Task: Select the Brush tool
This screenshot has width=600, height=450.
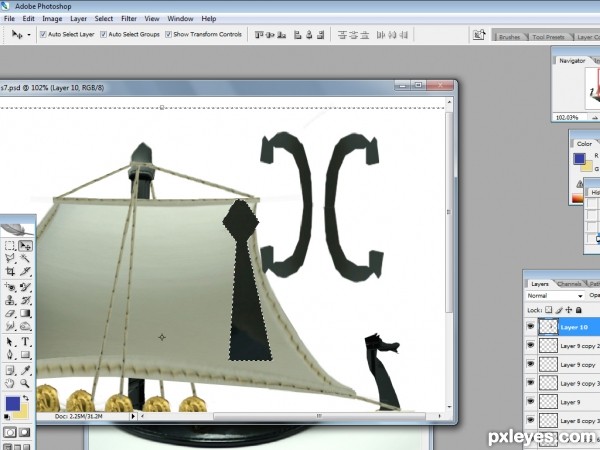Action: 25,287
